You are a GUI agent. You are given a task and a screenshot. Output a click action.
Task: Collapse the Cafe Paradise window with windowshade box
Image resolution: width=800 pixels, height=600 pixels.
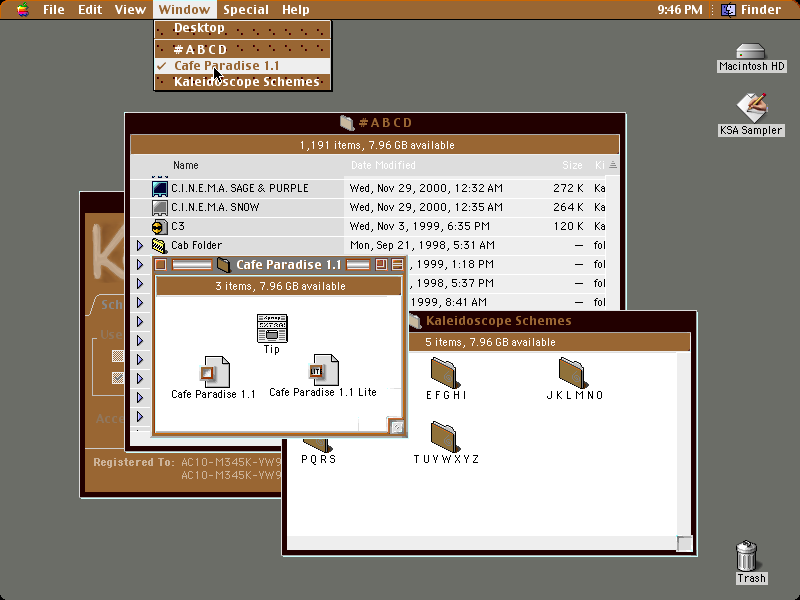click(397, 265)
